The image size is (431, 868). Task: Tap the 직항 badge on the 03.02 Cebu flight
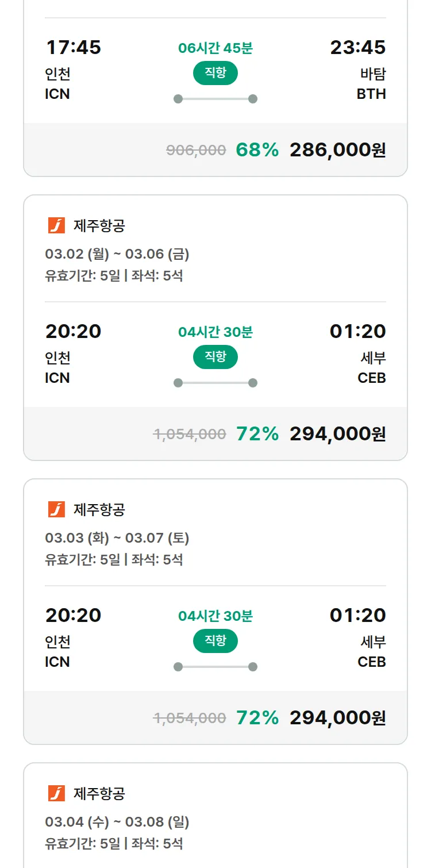[x=215, y=357]
